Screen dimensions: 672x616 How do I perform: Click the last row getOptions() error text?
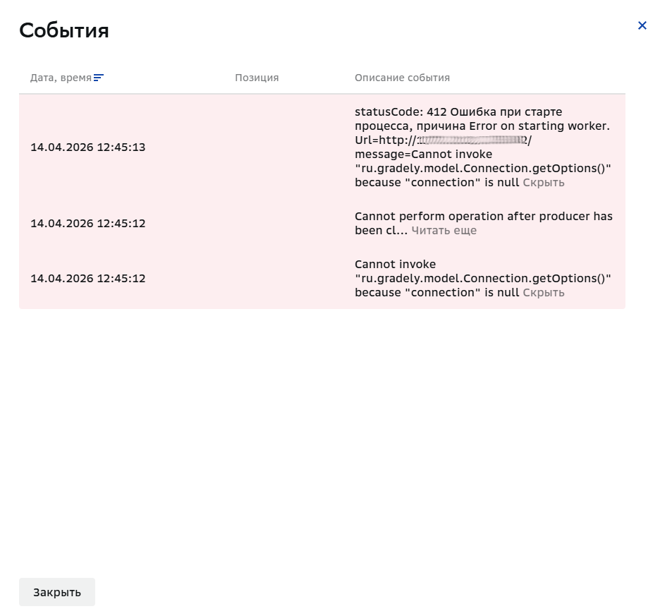pos(482,279)
